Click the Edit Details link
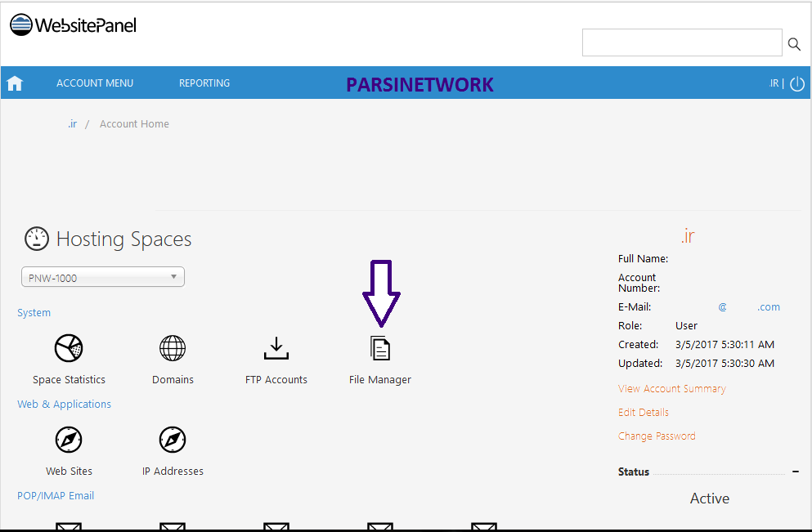The image size is (812, 532). 644,413
